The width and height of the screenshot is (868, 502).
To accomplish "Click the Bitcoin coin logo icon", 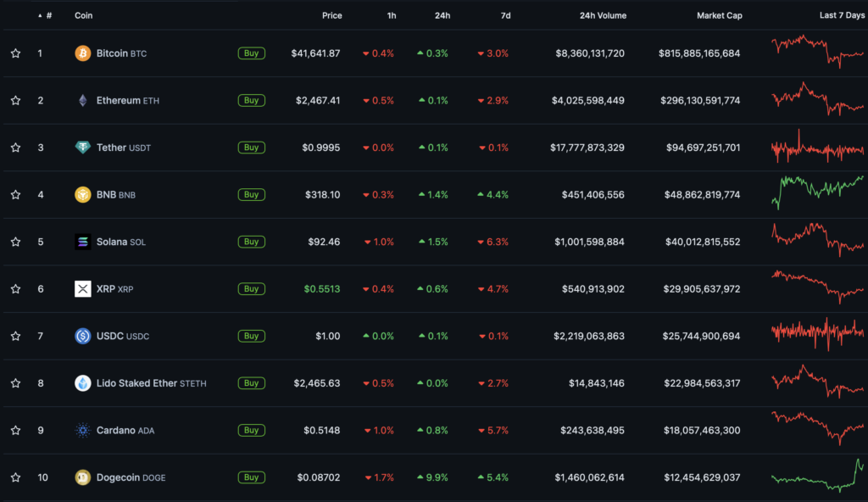I will 82,53.
